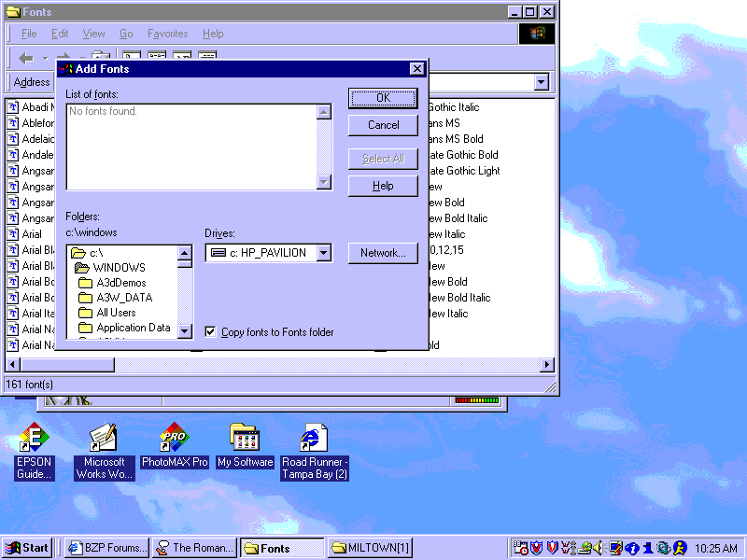This screenshot has width=747, height=560.
Task: Click the 'ate Gothic Light' font entry
Action: click(464, 171)
